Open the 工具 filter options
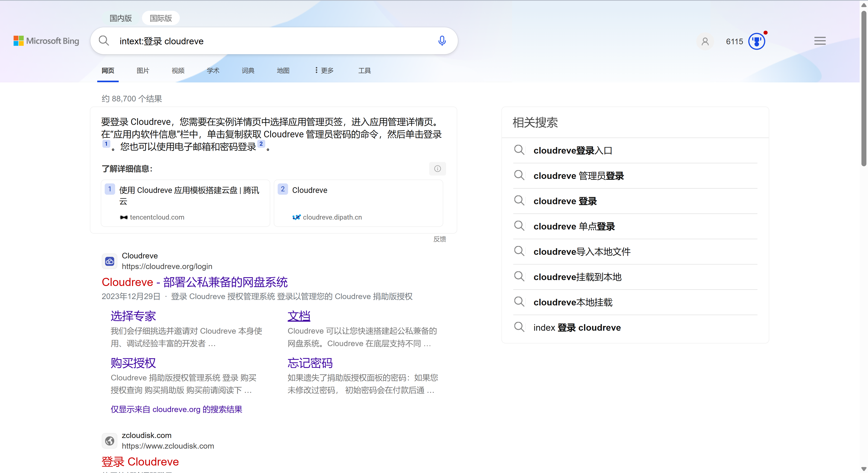 (364, 70)
